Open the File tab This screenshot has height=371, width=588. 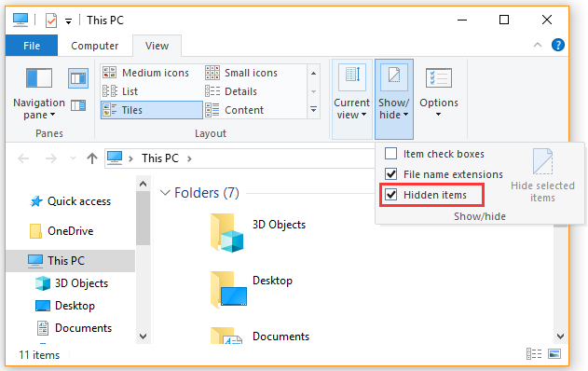32,46
